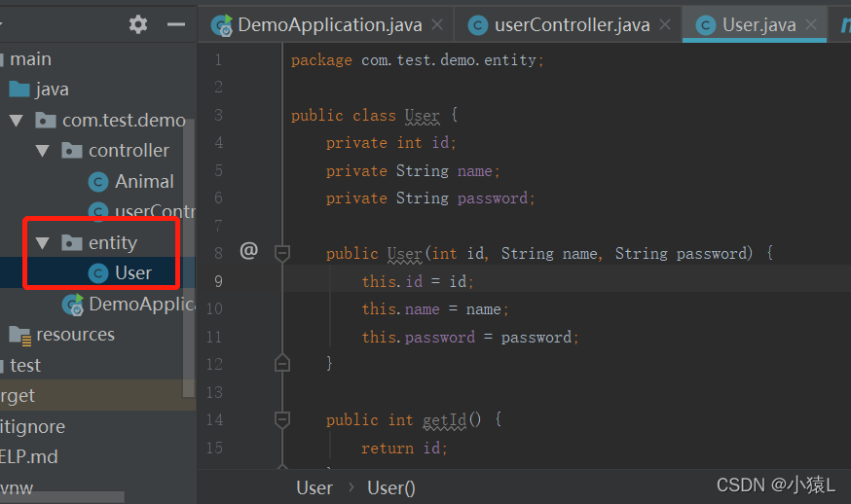This screenshot has width=851, height=504.
Task: Click the User.java tab class icon
Action: [x=706, y=25]
